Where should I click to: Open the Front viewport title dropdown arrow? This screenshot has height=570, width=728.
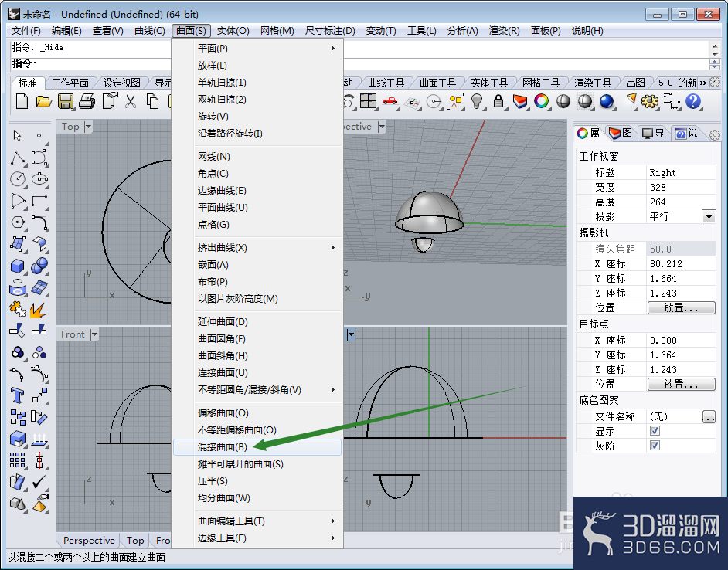coord(94,334)
